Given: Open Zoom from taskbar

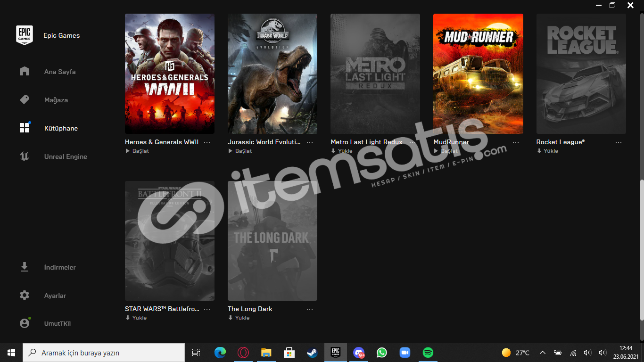Looking at the screenshot, I should (405, 353).
